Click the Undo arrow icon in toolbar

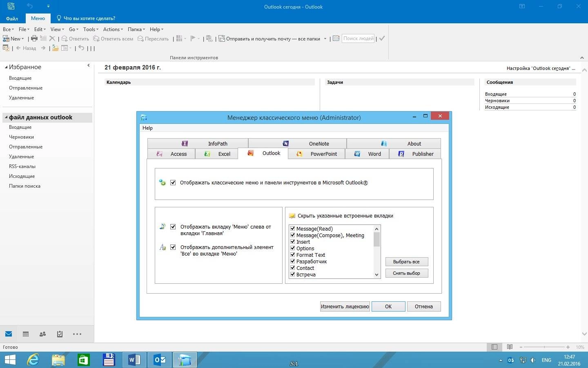click(x=81, y=48)
